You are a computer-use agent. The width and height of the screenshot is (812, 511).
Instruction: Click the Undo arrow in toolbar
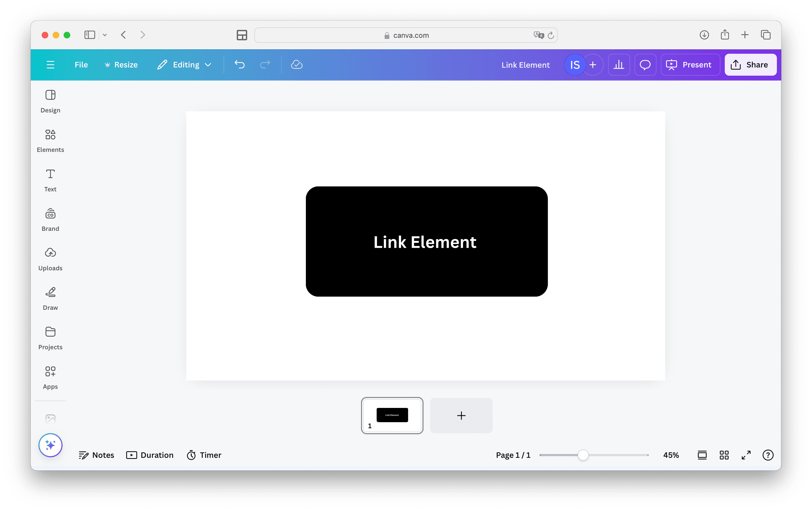[239, 65]
